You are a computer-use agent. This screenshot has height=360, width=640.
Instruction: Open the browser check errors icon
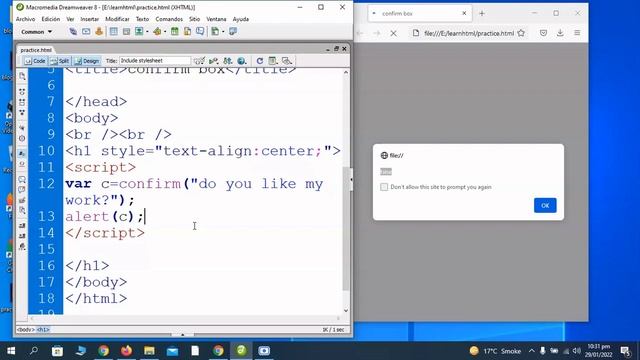coord(199,61)
